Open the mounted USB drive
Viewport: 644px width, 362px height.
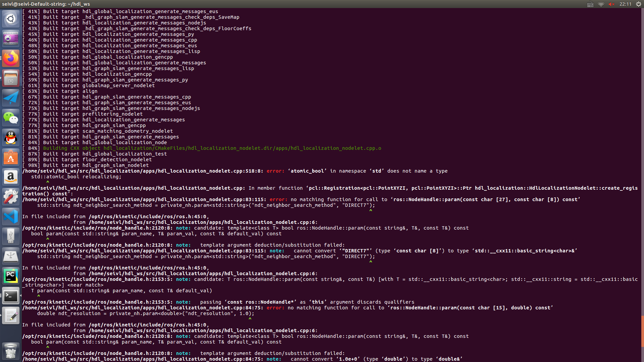pos(11,236)
